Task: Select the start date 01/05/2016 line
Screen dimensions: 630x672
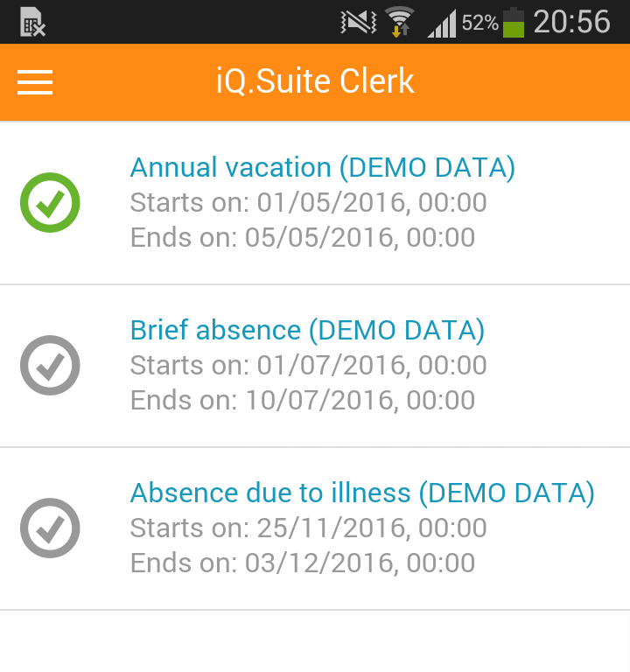Action: click(x=308, y=202)
